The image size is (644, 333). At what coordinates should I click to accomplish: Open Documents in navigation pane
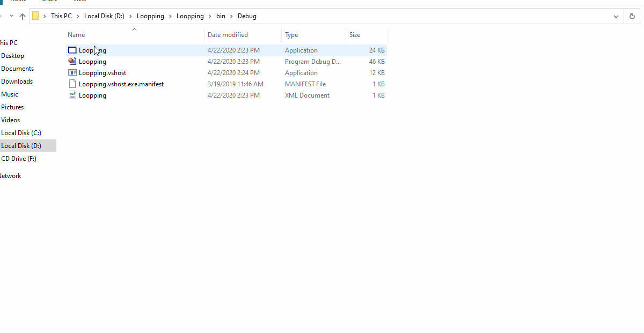[x=17, y=69]
